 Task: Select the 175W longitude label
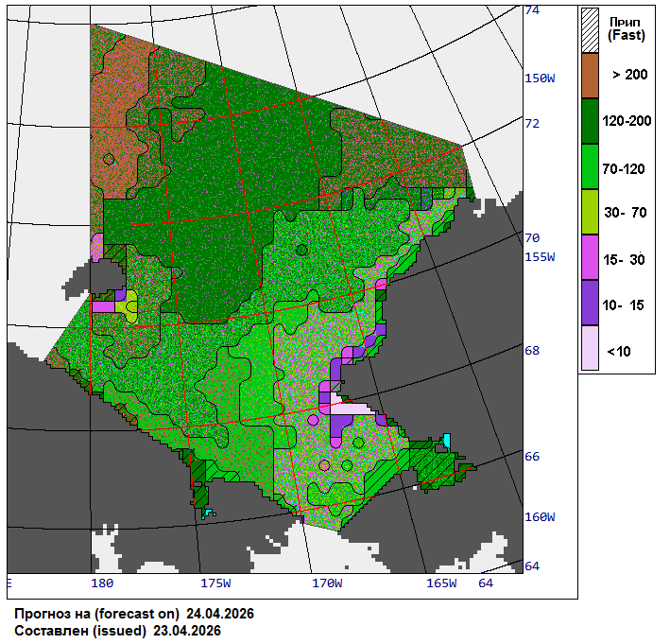pos(216,583)
